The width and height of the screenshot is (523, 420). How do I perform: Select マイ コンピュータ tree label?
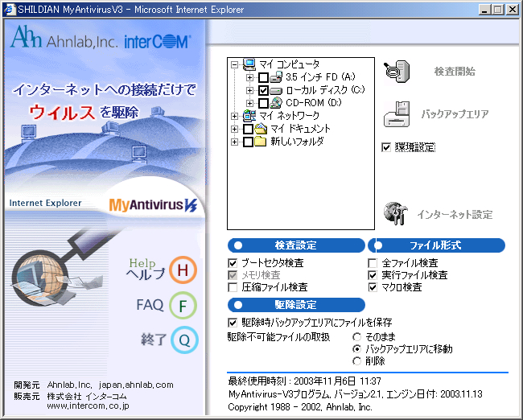point(289,64)
